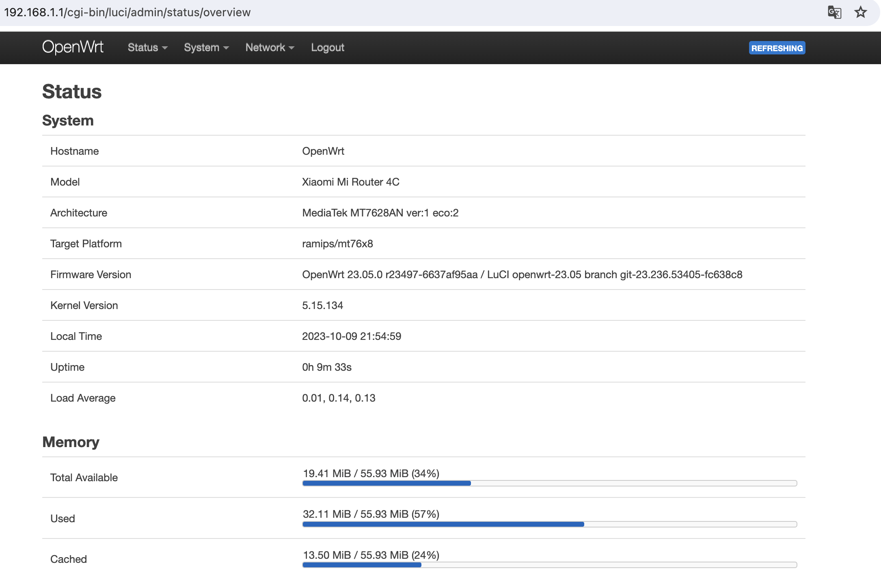Click the Used memory label

63,519
